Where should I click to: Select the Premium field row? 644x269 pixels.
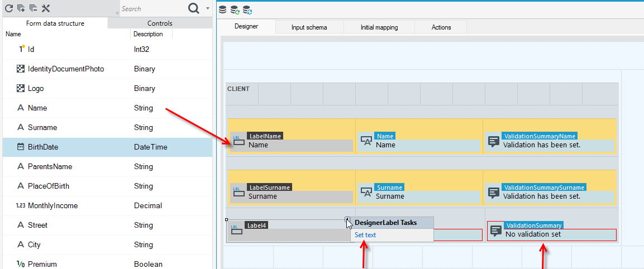(108, 263)
